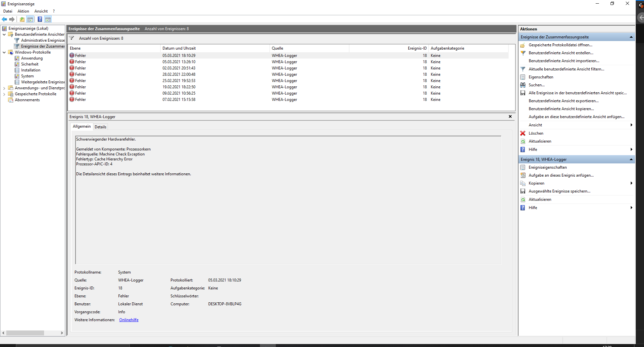
Task: Click the Benutzerdefinierte Ansicht erstellen funnel icon
Action: click(x=523, y=53)
